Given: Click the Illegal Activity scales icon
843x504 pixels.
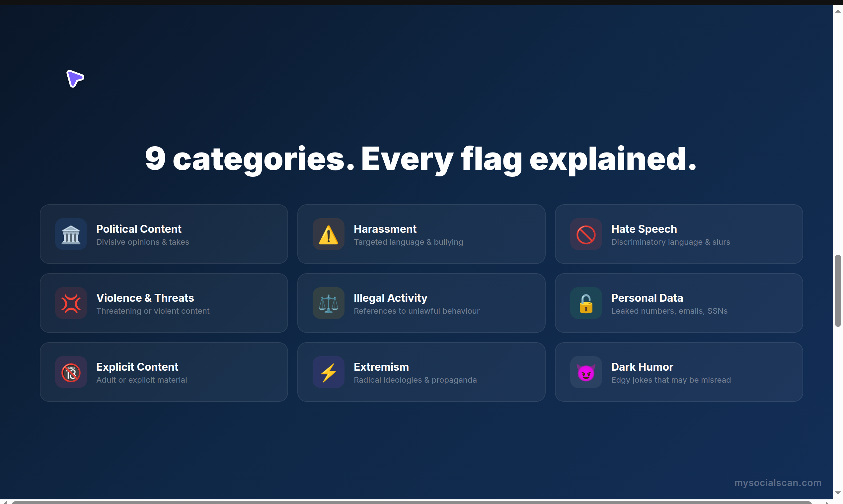Looking at the screenshot, I should [328, 303].
